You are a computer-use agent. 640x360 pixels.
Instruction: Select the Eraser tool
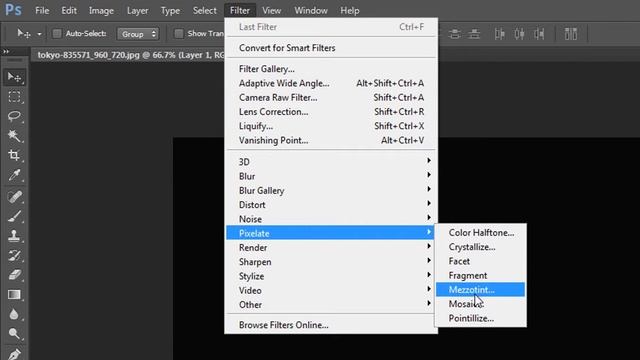[15, 275]
